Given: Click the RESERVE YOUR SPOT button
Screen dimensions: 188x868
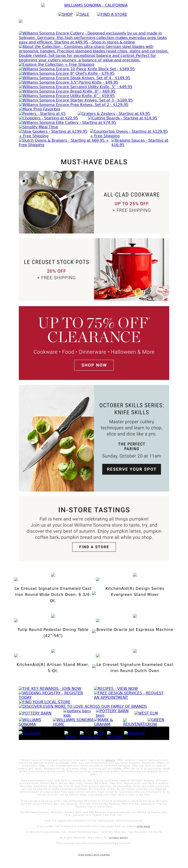Looking at the screenshot, I should click(131, 469).
